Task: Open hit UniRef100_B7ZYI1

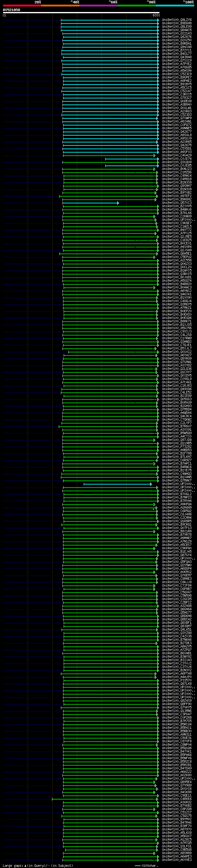Action: (177, 50)
